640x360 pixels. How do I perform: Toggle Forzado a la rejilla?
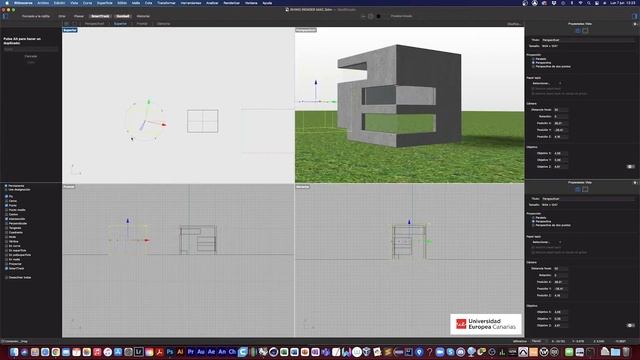point(36,16)
